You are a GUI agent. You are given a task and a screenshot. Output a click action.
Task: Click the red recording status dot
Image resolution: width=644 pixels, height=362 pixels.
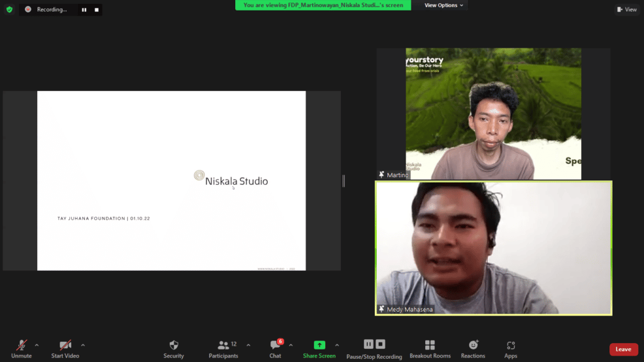click(28, 9)
